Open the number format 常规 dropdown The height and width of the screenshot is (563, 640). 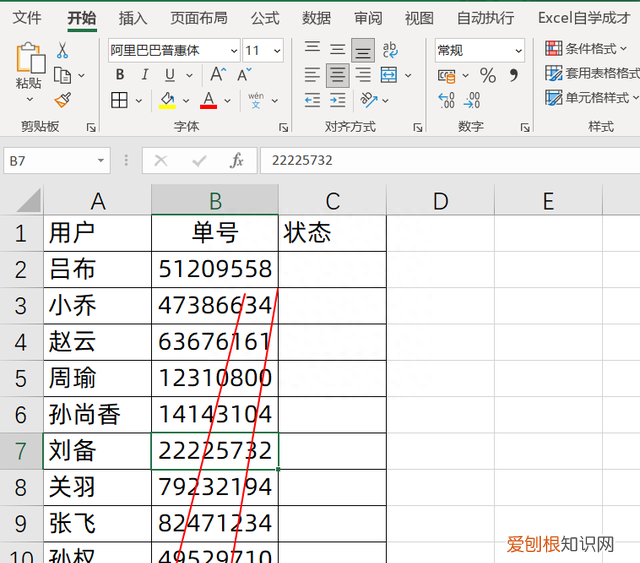518,51
